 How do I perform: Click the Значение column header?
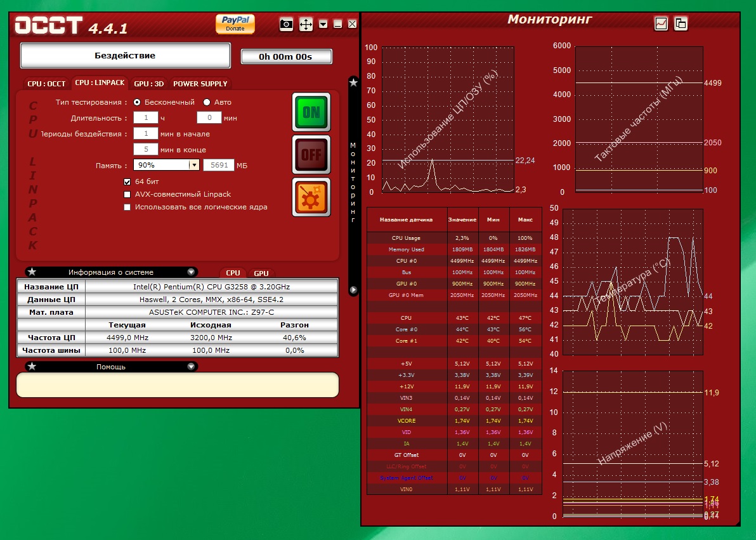point(462,220)
